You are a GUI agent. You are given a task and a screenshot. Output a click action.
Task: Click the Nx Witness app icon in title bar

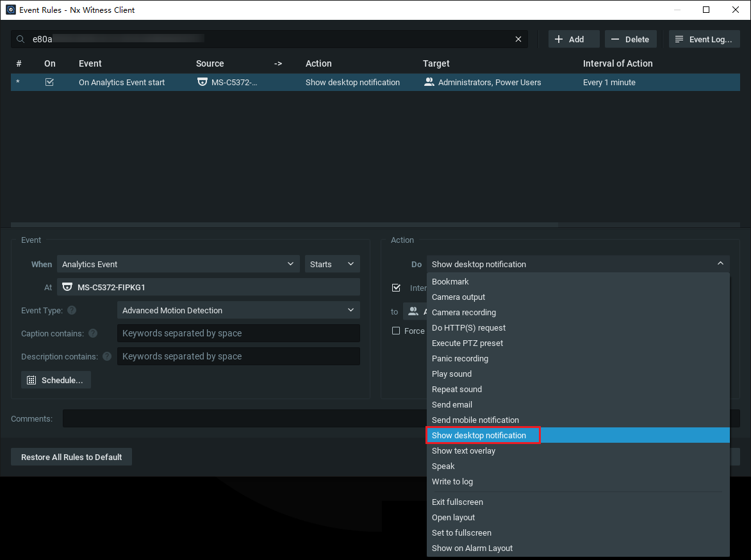(x=10, y=10)
